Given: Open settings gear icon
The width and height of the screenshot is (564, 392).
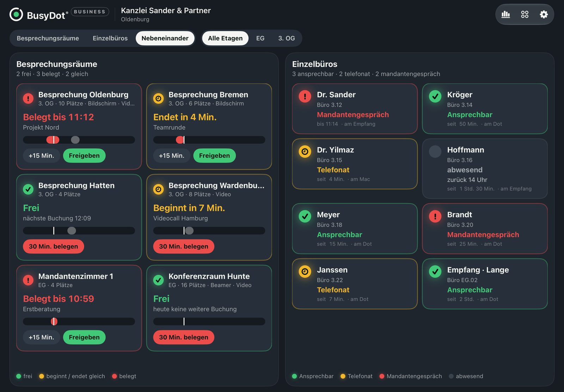Looking at the screenshot, I should click(x=544, y=14).
